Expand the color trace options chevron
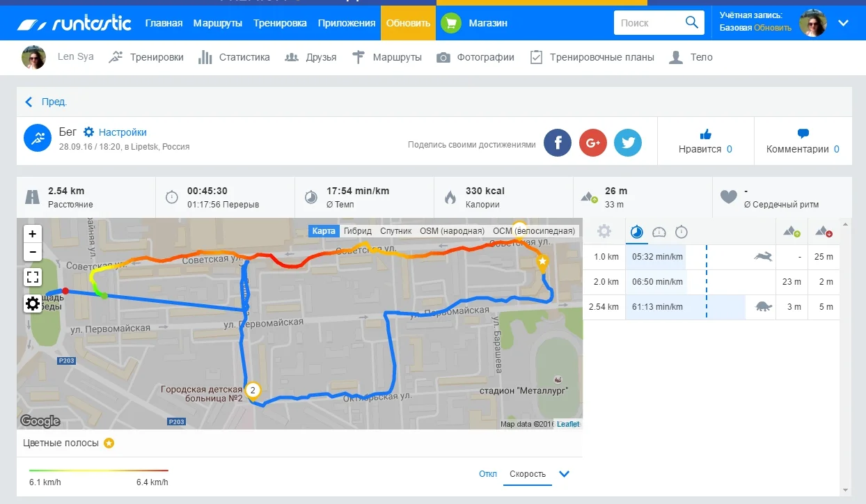 click(565, 474)
